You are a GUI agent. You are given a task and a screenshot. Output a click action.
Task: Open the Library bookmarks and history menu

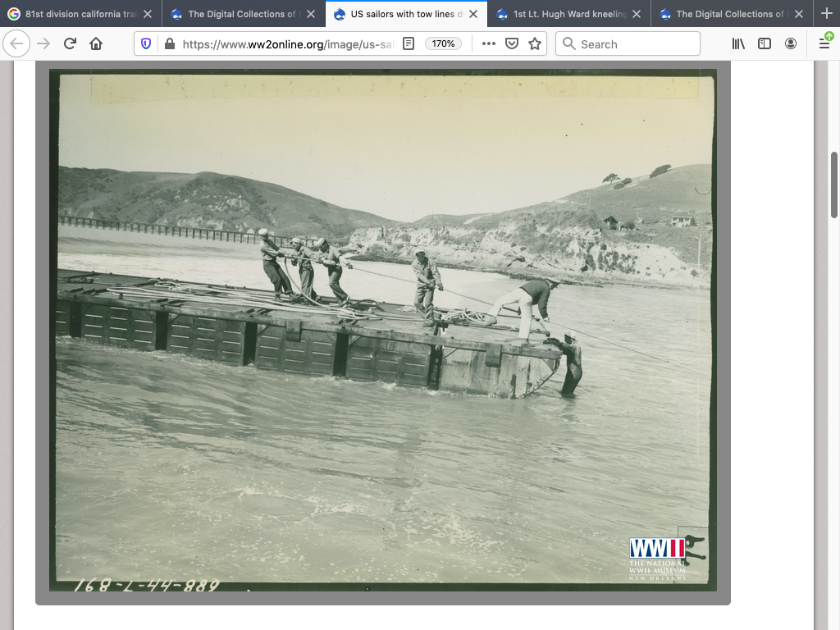click(738, 44)
